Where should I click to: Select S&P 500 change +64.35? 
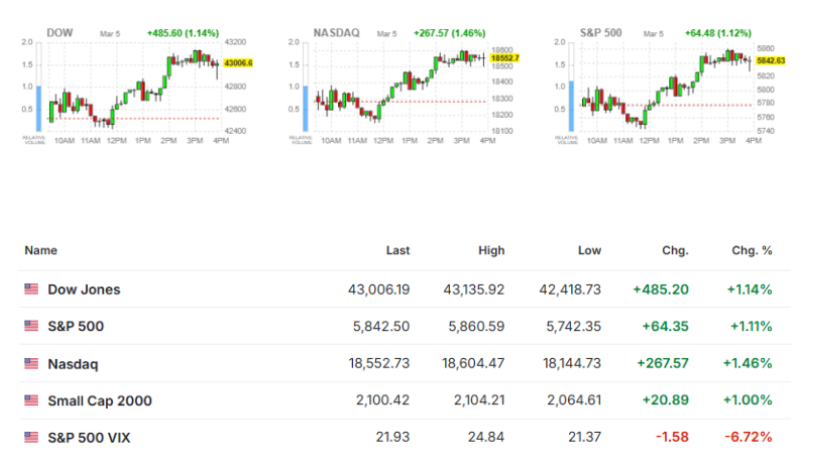point(665,326)
